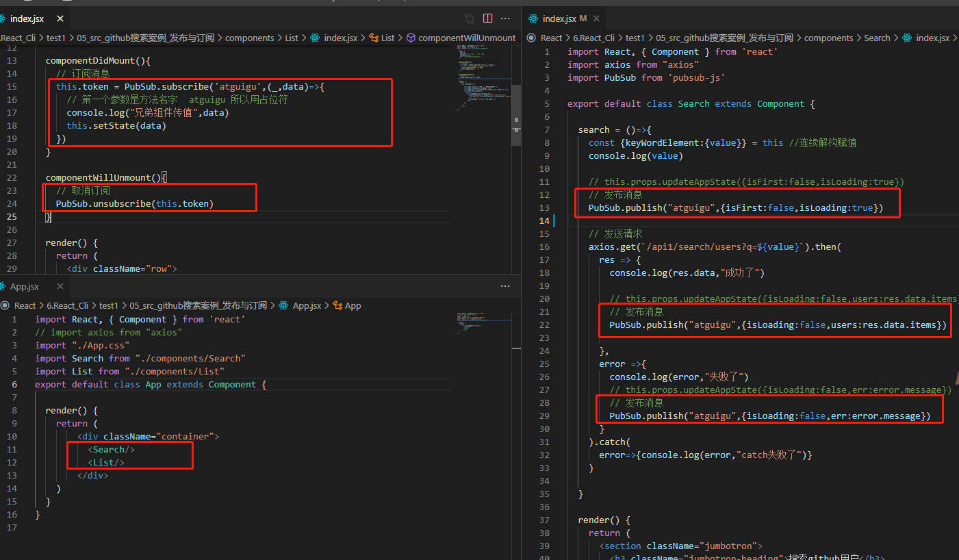Click the Open Changes icon in top-left editor
Image resolution: width=959 pixels, height=560 pixels.
tap(470, 18)
